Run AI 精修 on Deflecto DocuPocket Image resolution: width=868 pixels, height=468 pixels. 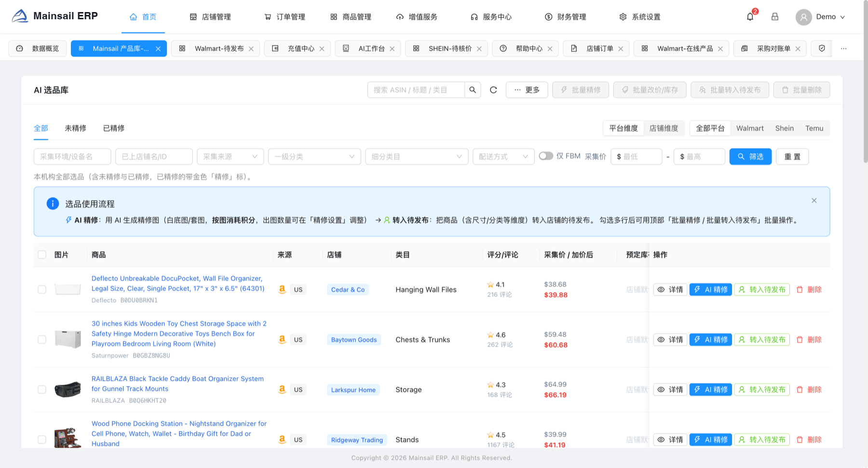tap(711, 290)
